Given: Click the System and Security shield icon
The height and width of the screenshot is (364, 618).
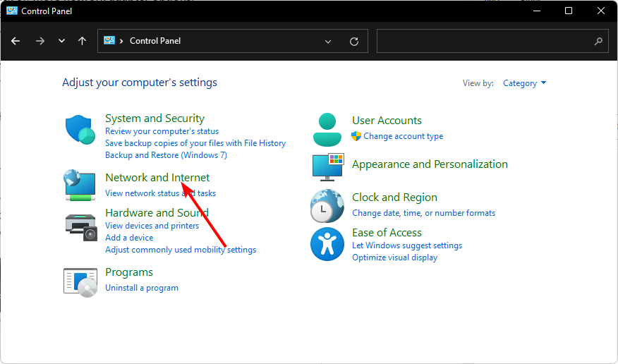Looking at the screenshot, I should [80, 130].
